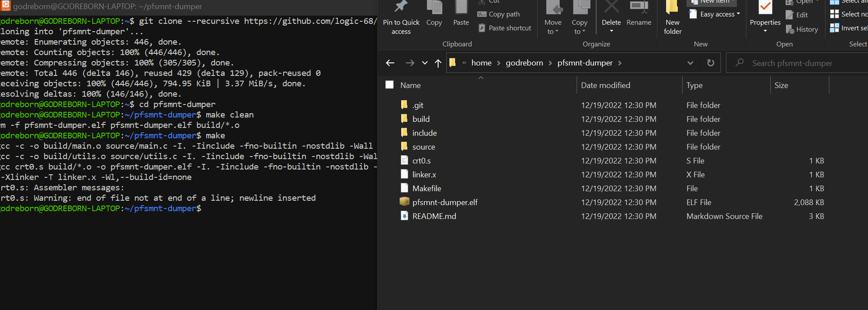Refresh the folder view
The height and width of the screenshot is (310, 868).
[x=710, y=63]
